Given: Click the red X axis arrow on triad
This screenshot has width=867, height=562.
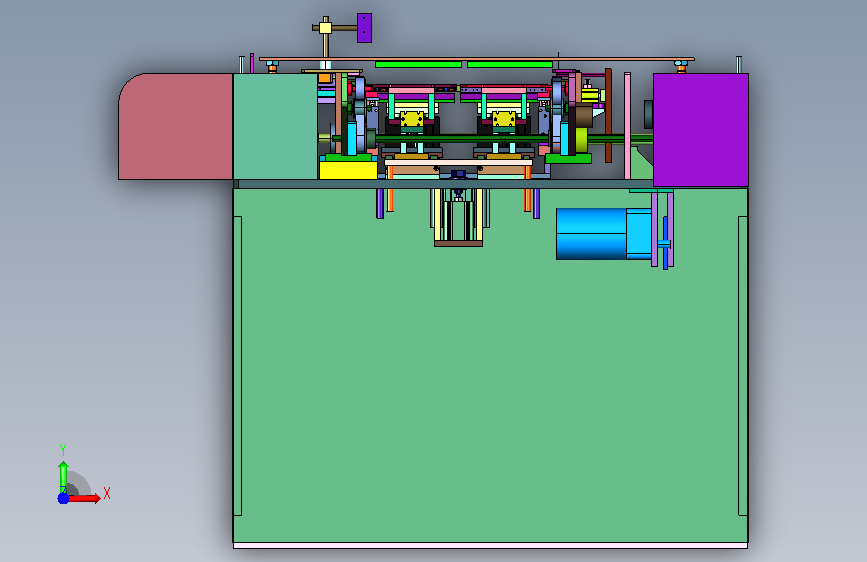Looking at the screenshot, I should click(84, 498).
